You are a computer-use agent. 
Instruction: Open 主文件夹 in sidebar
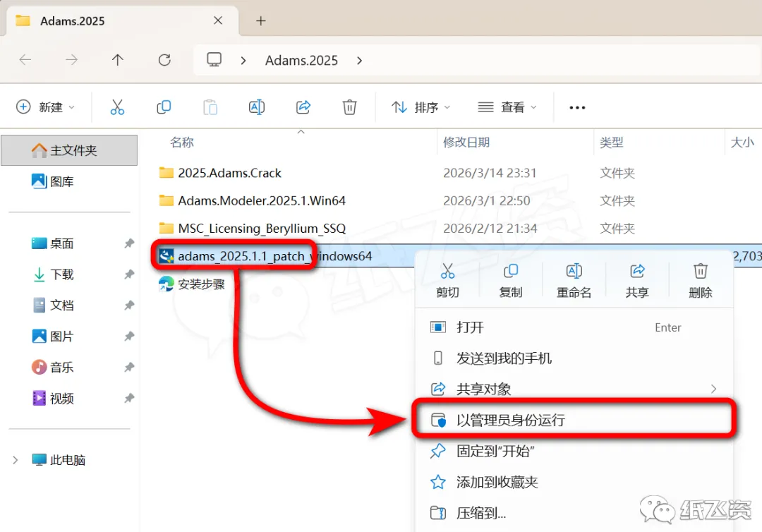(69, 150)
